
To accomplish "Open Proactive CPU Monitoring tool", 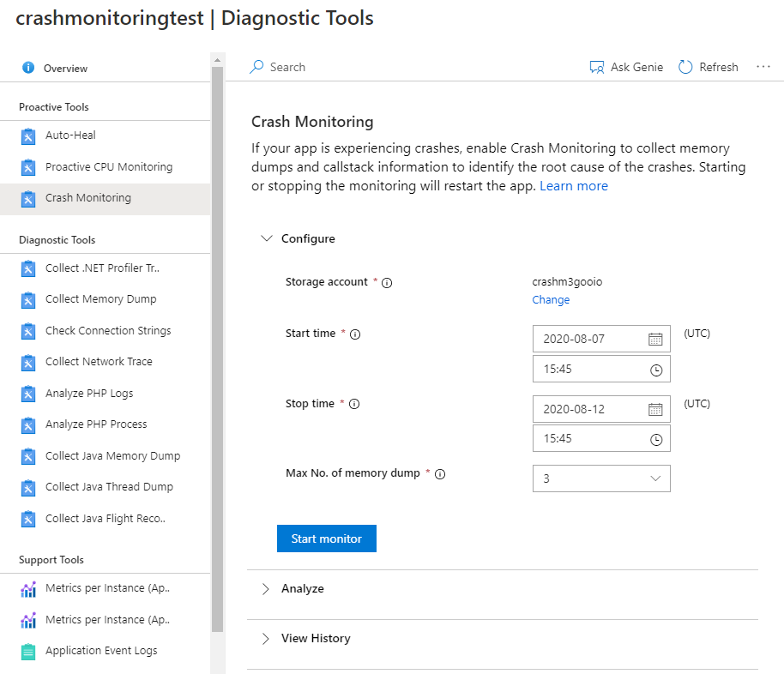I will point(108,167).
